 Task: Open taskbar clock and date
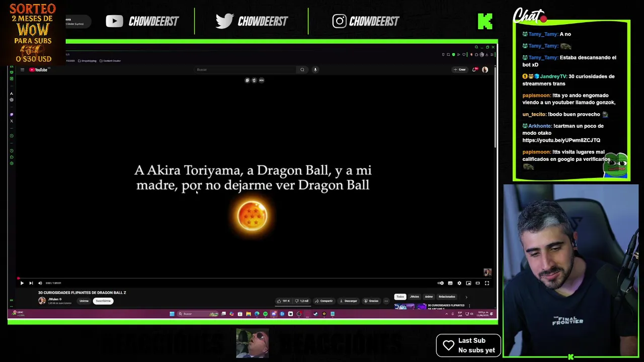point(481,314)
